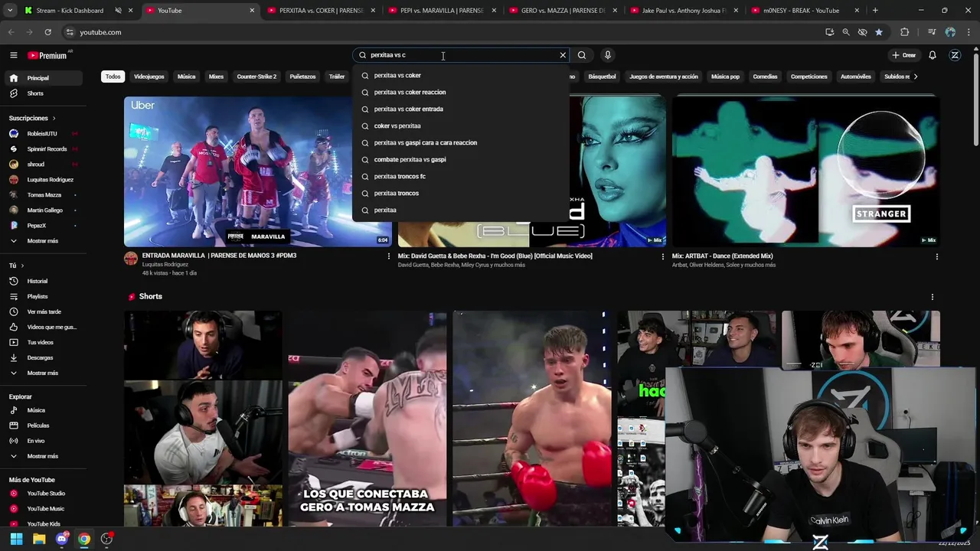Select the Videojuegos filter chip
Viewport: 980px width, 551px height.
point(149,77)
